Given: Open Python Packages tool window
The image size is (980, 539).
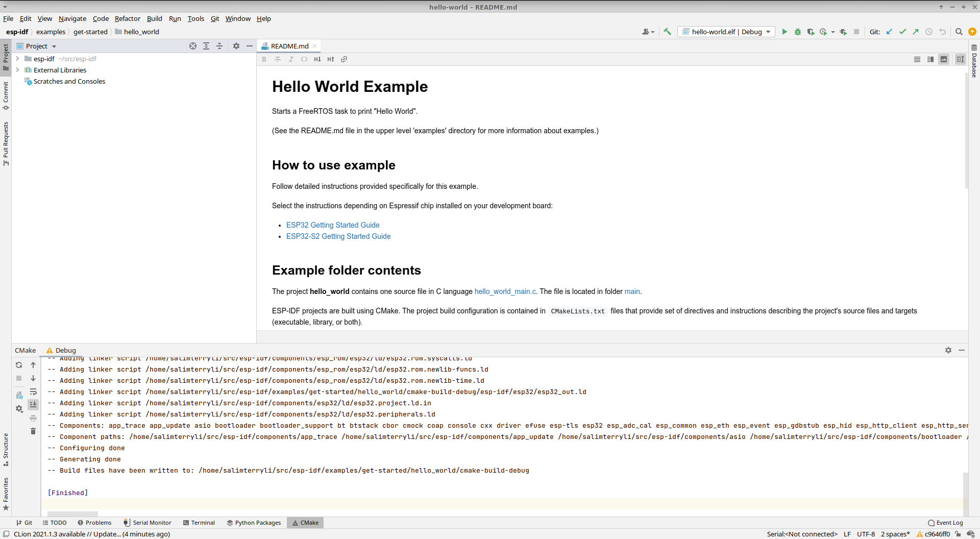Looking at the screenshot, I should [254, 523].
